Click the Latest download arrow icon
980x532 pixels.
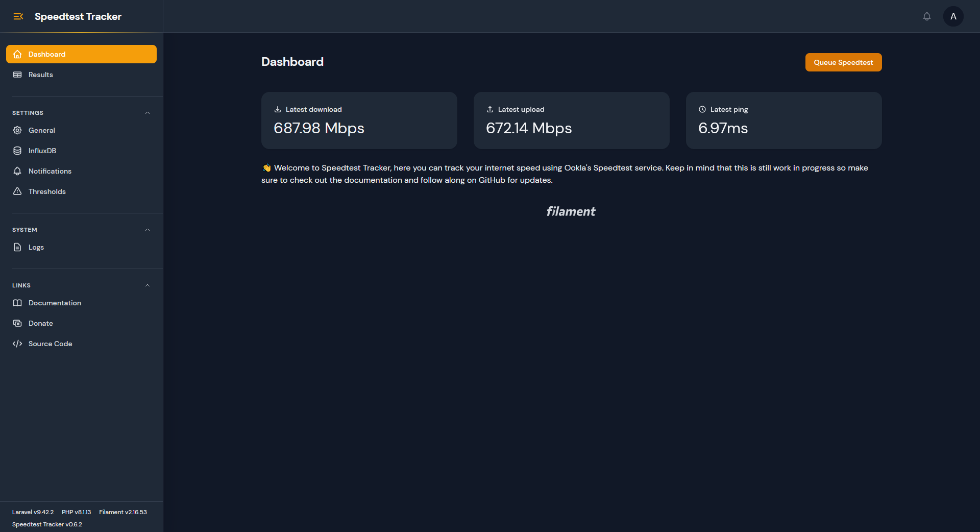click(x=278, y=109)
